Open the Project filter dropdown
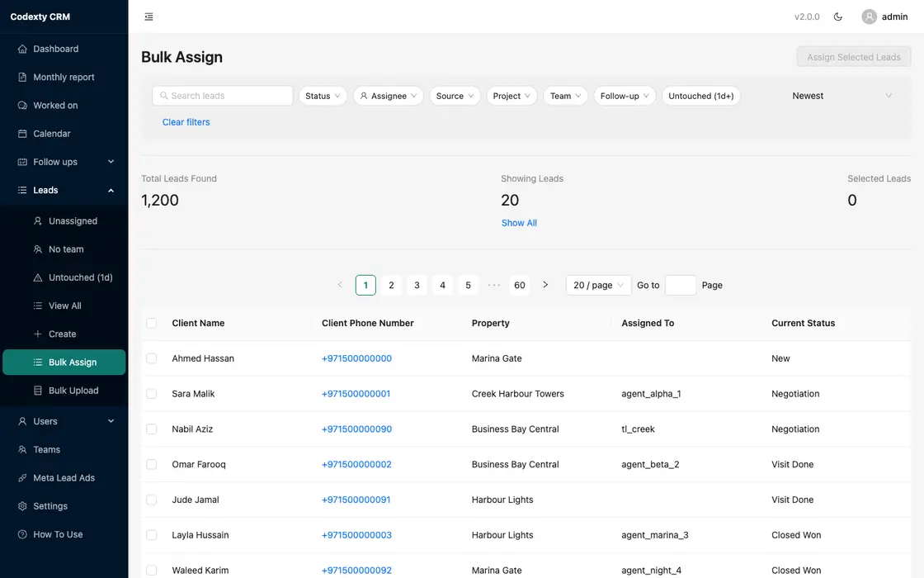Viewport: 924px width, 578px height. pyautogui.click(x=511, y=96)
